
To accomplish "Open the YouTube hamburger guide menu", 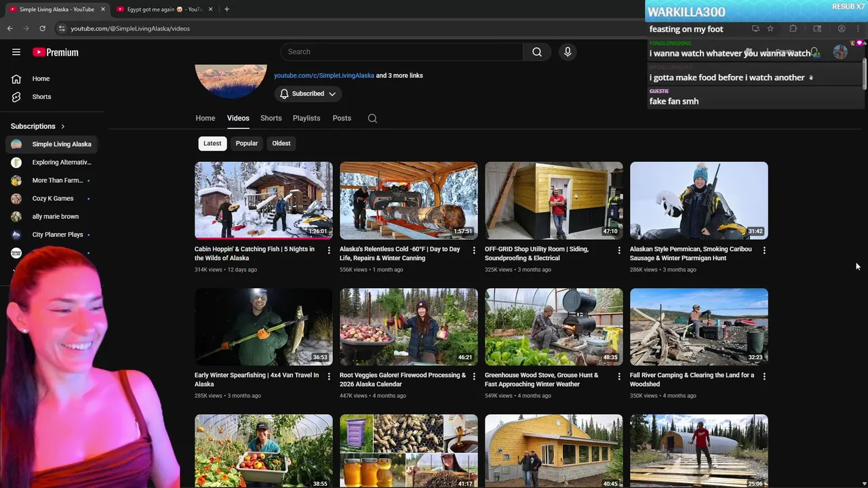I will [x=16, y=52].
